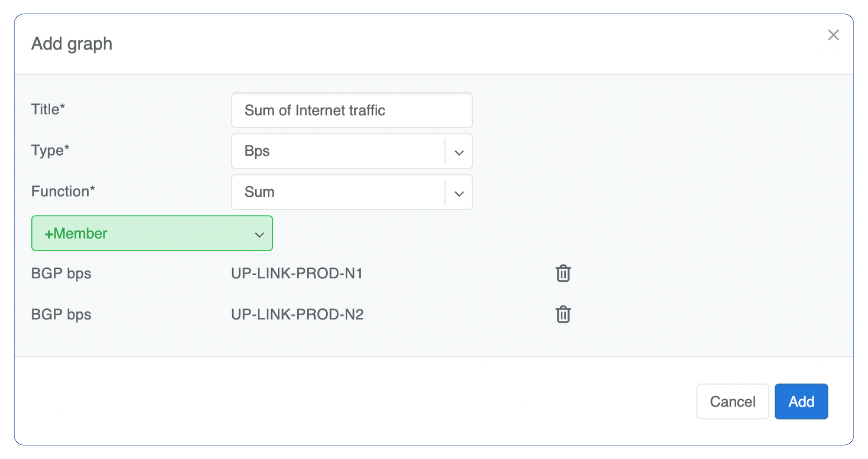The width and height of the screenshot is (868, 459).
Task: Focus the Title input containing Sum of Internet traffic
Action: point(352,110)
